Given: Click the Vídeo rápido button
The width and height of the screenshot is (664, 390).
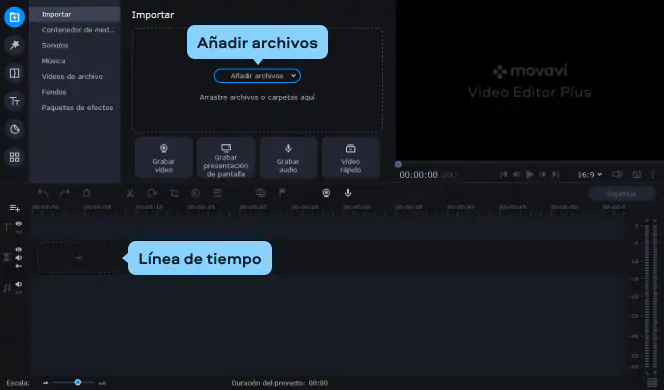Looking at the screenshot, I should (351, 158).
